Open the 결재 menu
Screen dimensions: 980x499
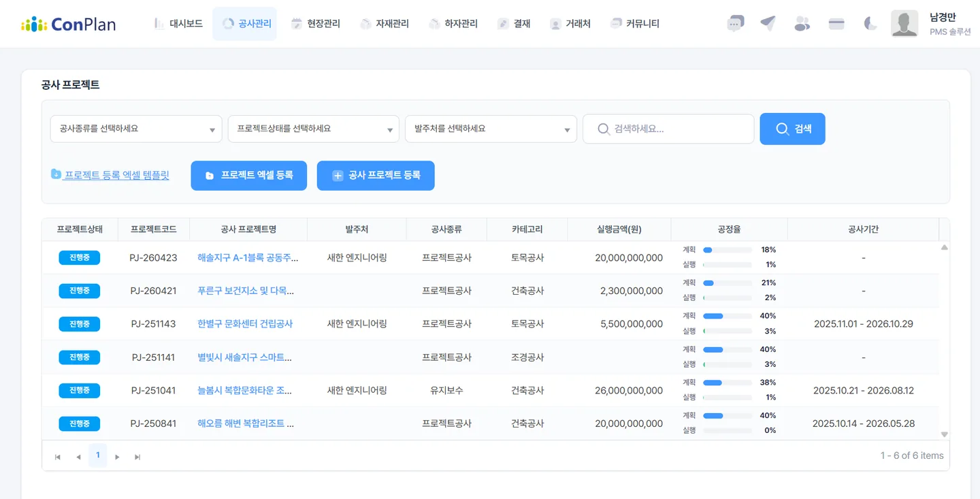coord(514,24)
